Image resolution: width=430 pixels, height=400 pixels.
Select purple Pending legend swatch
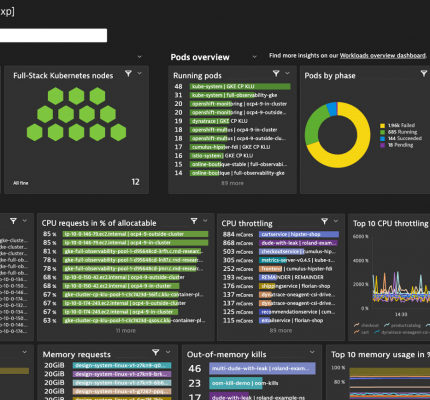tap(382, 145)
